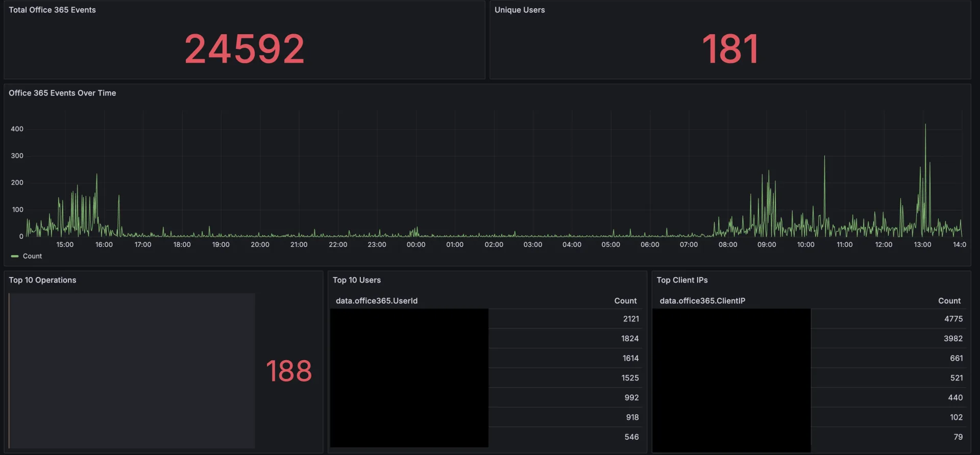The image size is (980, 455).
Task: Toggle the Count series in the chart legend
Action: (32, 256)
